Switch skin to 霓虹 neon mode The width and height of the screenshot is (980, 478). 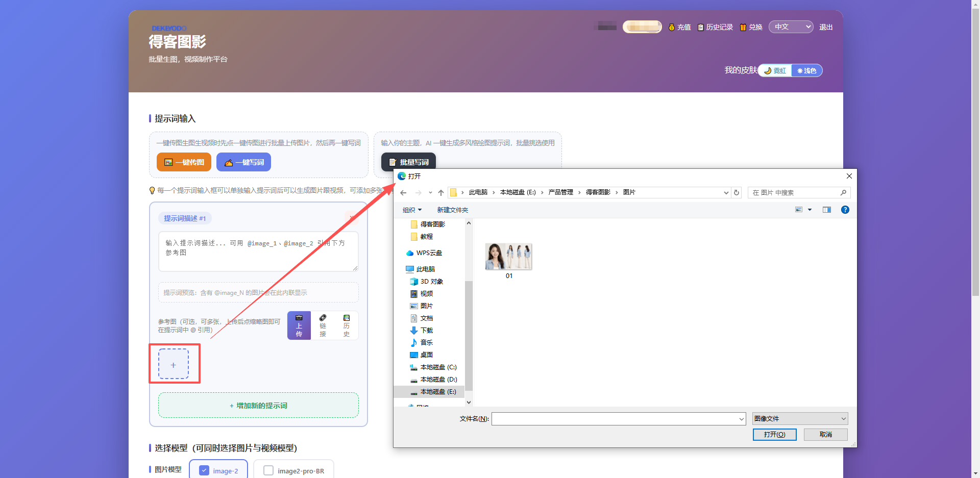pos(775,70)
